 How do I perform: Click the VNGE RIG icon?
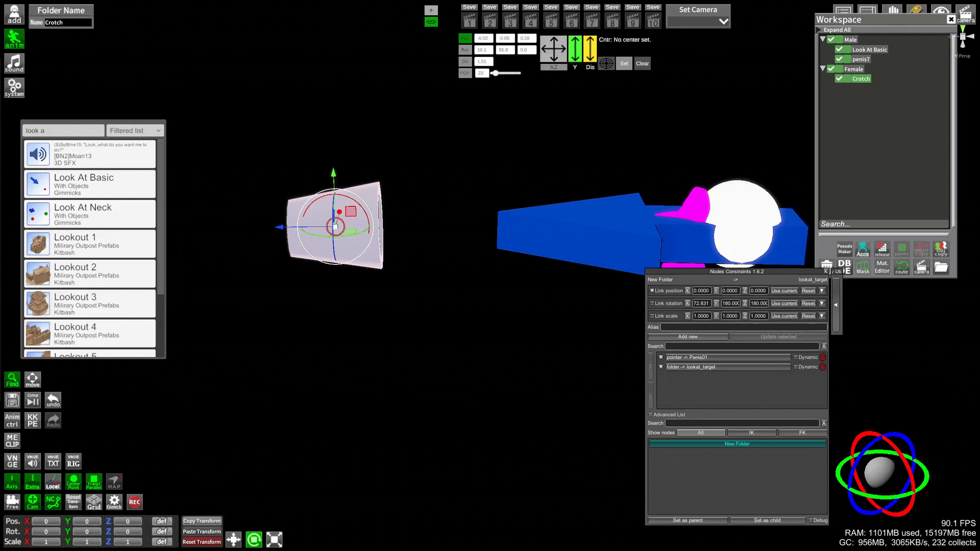73,461
